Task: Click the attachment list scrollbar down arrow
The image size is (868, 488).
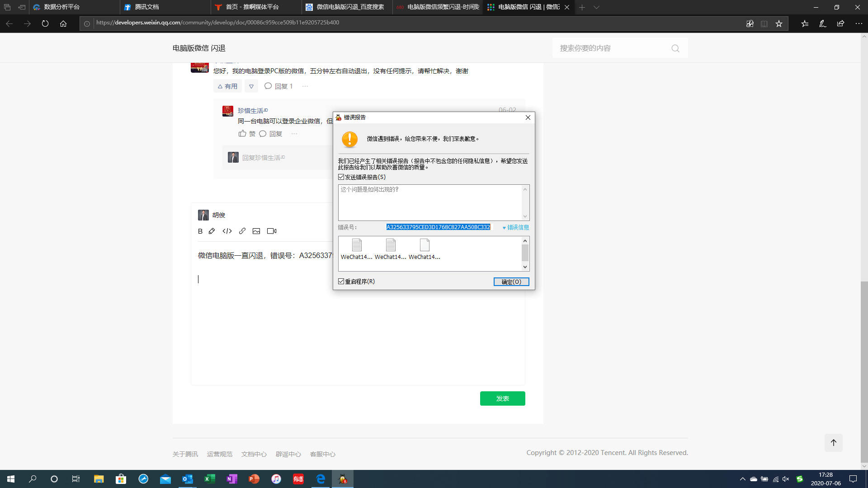Action: tap(525, 267)
